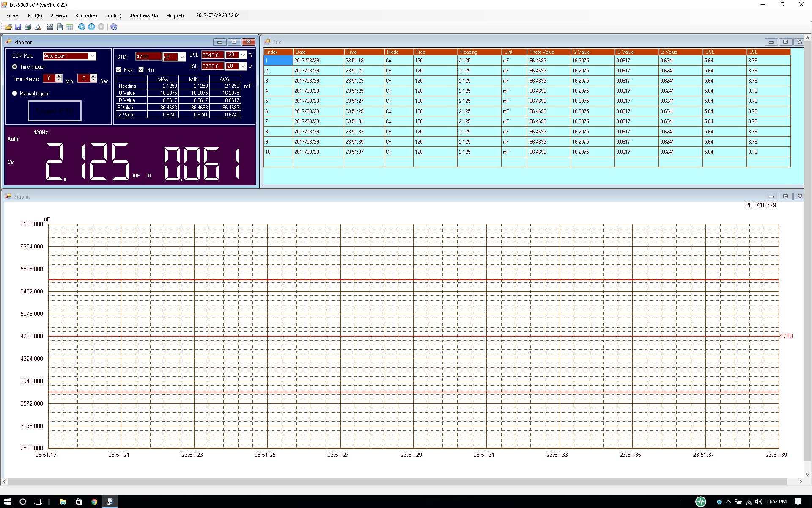This screenshot has width=812, height=508.
Task: Increase the Time Interval minutes spinner
Action: pyautogui.click(x=59, y=76)
